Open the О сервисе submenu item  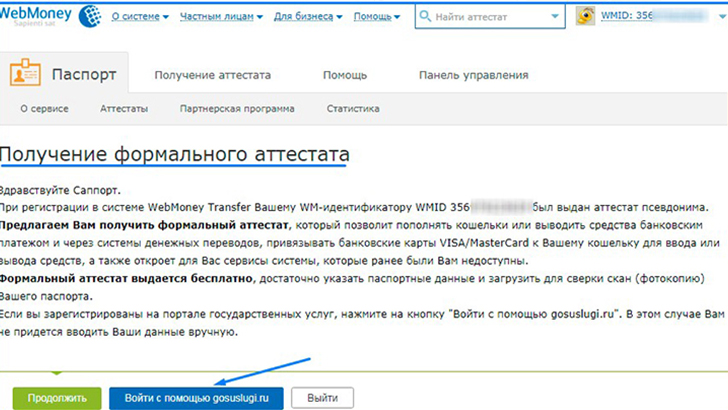coord(44,109)
